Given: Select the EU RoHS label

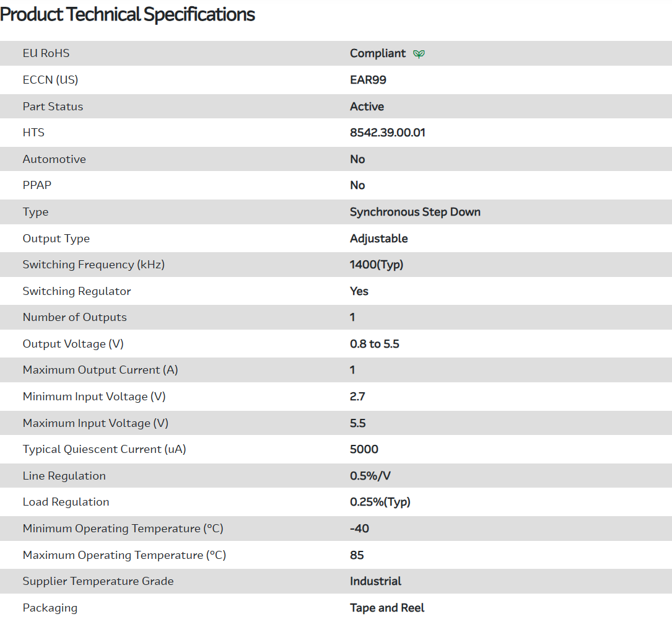Looking at the screenshot, I should tap(46, 53).
